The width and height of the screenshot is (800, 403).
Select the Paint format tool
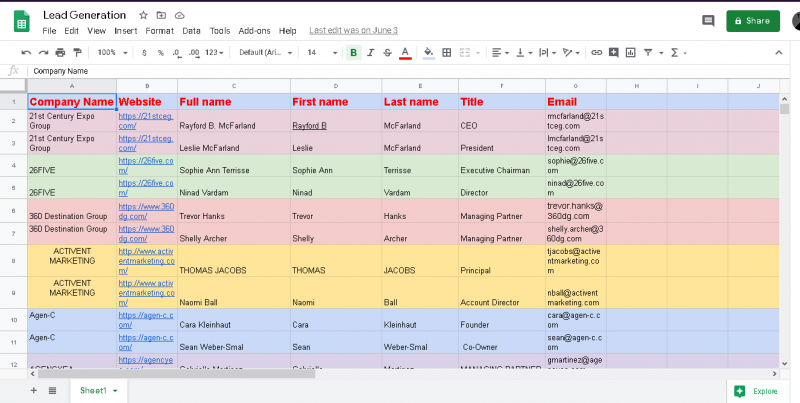(x=77, y=52)
